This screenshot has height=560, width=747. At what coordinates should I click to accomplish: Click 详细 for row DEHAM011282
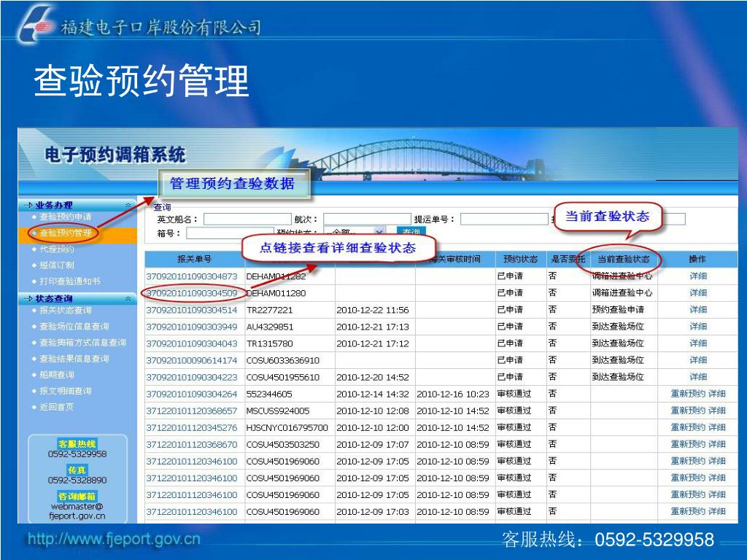(x=698, y=276)
